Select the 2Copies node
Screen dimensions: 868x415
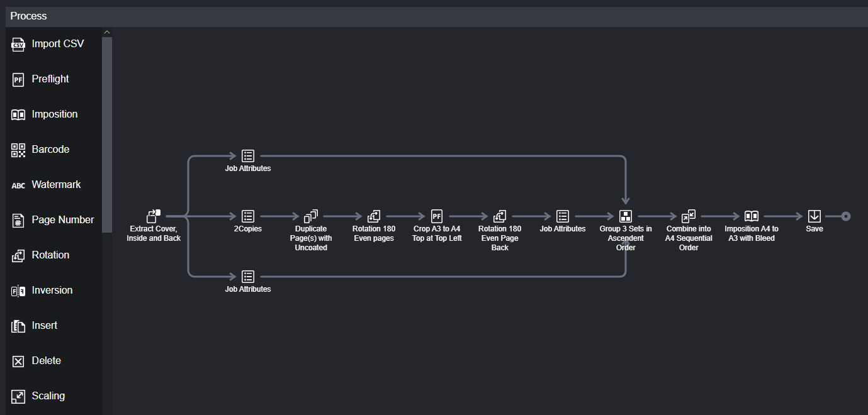tap(247, 216)
